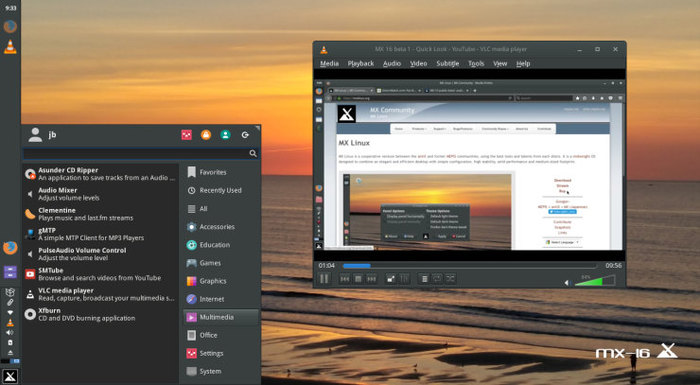The height and width of the screenshot is (385, 700).
Task: Show extended settings in VLC
Action: pos(404,279)
